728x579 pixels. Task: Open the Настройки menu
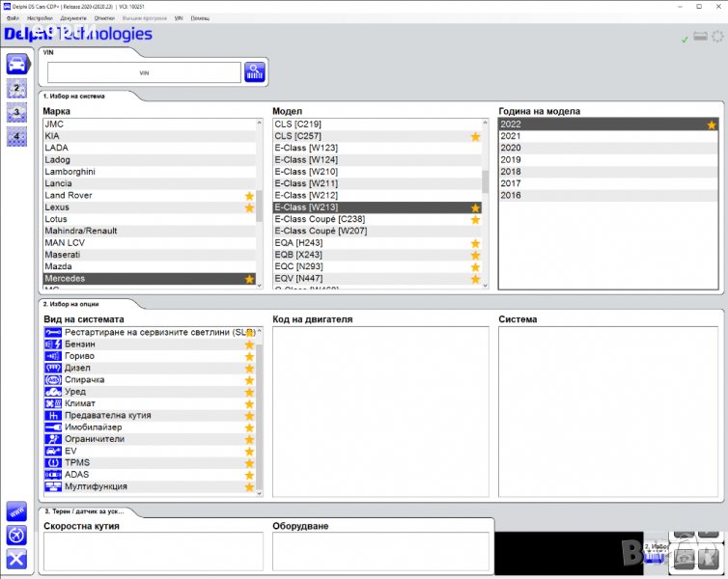[x=40, y=18]
